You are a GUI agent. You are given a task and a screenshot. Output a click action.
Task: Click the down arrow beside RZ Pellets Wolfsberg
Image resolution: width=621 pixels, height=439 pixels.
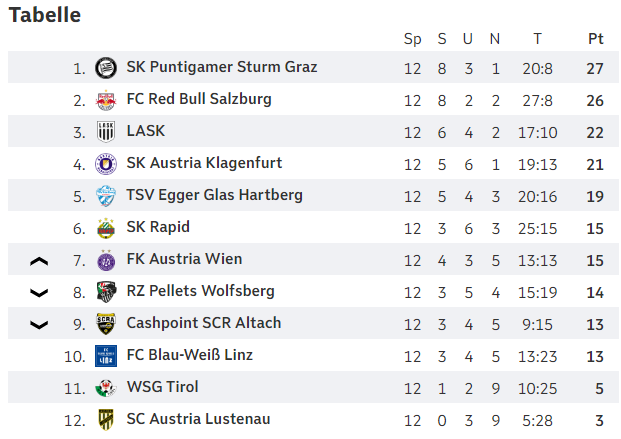(39, 293)
